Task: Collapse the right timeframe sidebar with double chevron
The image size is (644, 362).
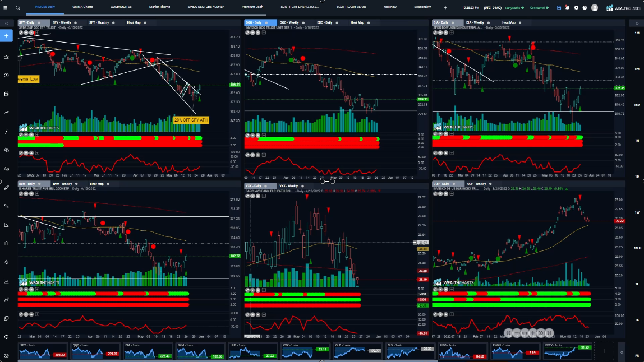Action: coord(637,24)
